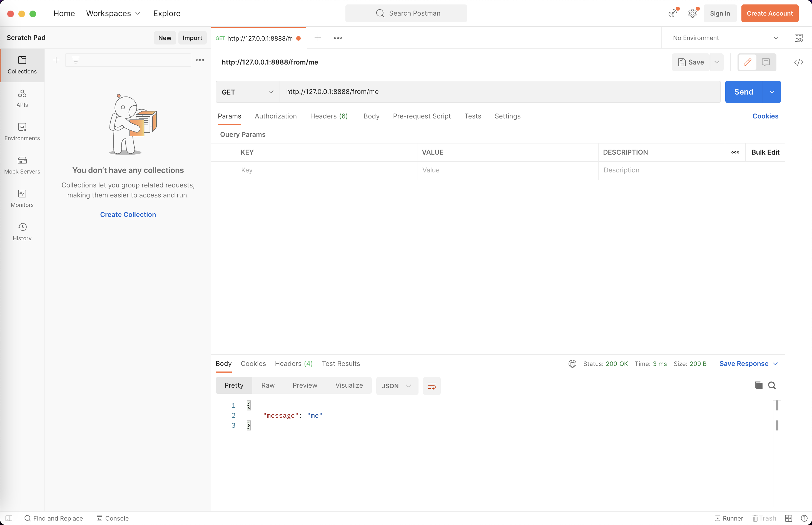
Task: Toggle line wrapping in the response viewer
Action: 431,386
